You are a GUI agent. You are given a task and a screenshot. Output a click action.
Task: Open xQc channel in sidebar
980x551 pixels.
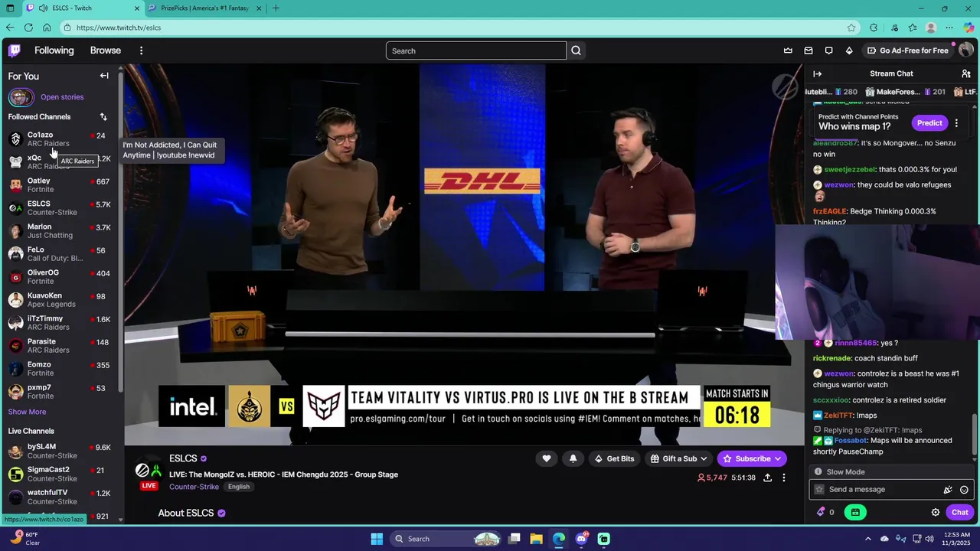click(60, 162)
